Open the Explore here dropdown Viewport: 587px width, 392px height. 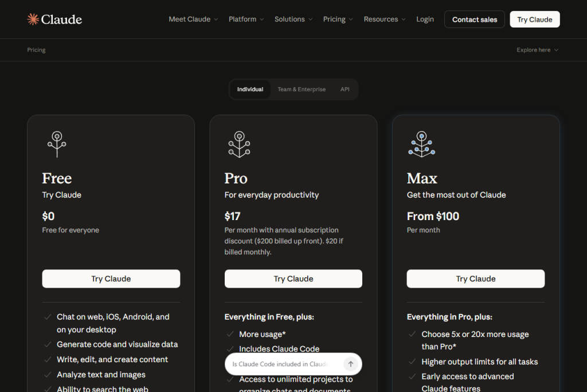537,50
